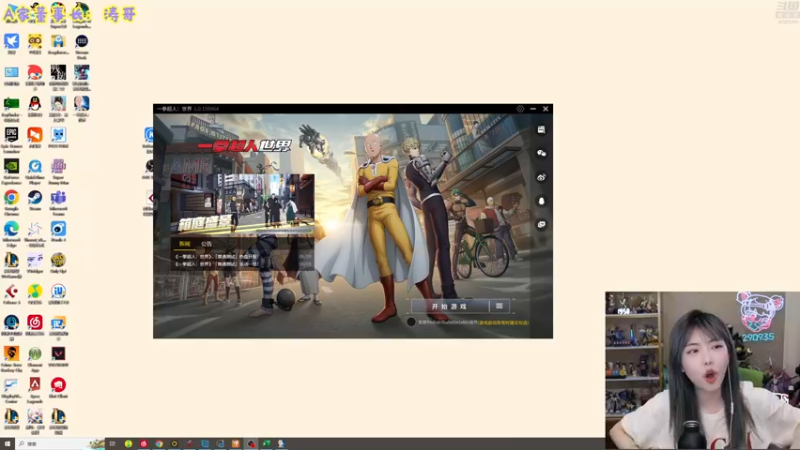
Task: Open the top sidebar icon above WeChat
Action: (x=541, y=130)
